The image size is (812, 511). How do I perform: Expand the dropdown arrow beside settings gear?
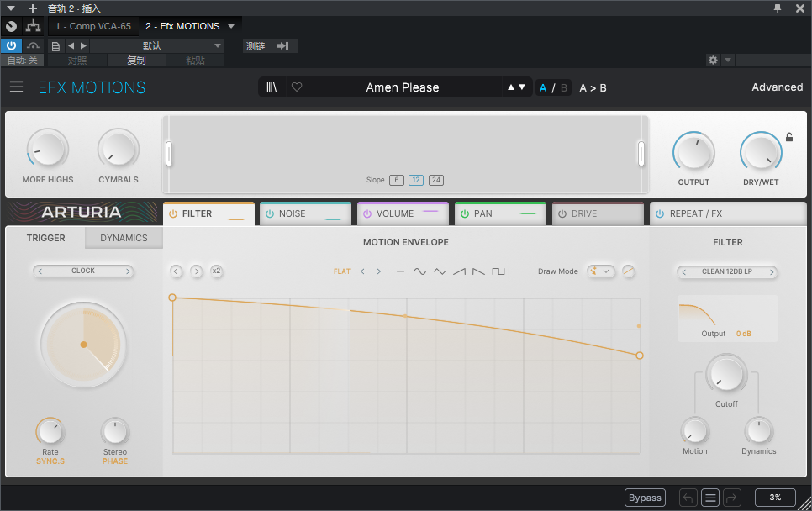click(728, 60)
